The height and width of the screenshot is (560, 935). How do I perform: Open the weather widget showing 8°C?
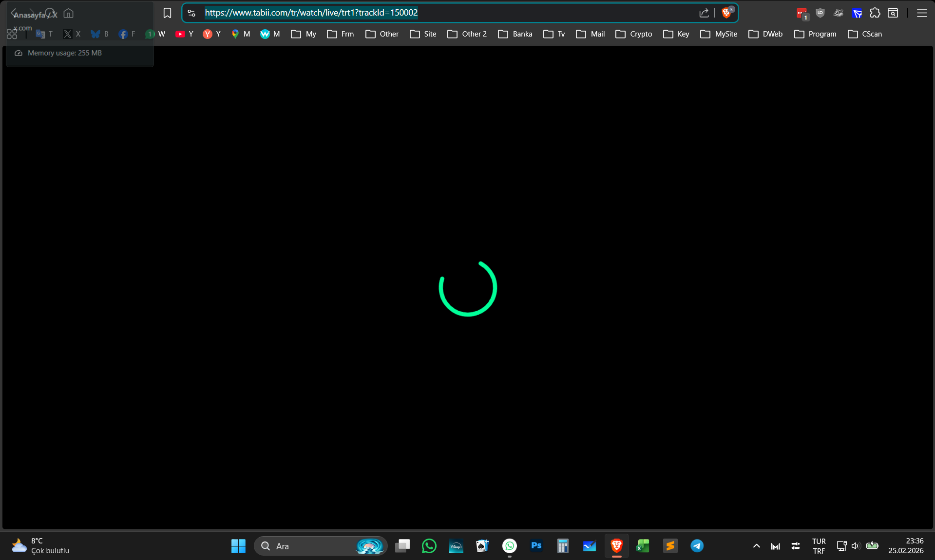click(x=41, y=546)
